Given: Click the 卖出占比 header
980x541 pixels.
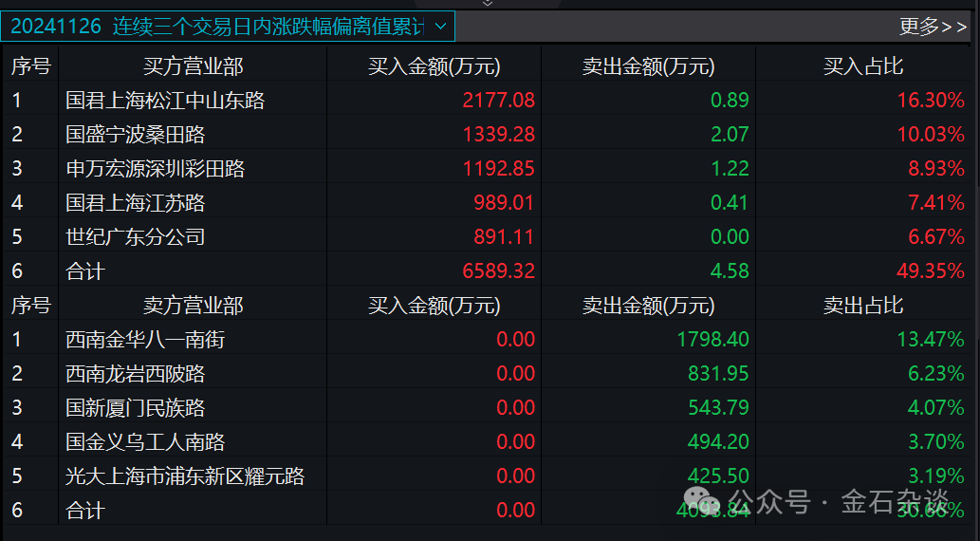Looking at the screenshot, I should point(863,306).
